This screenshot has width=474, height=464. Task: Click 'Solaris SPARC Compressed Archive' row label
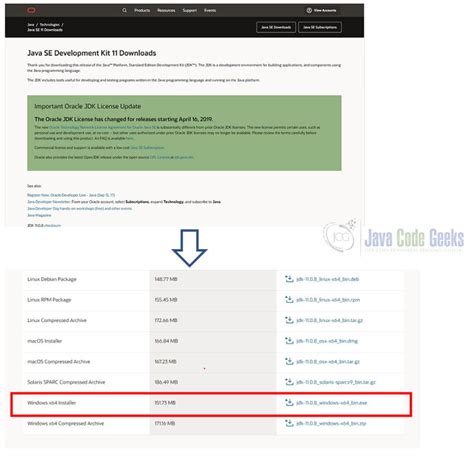66,382
